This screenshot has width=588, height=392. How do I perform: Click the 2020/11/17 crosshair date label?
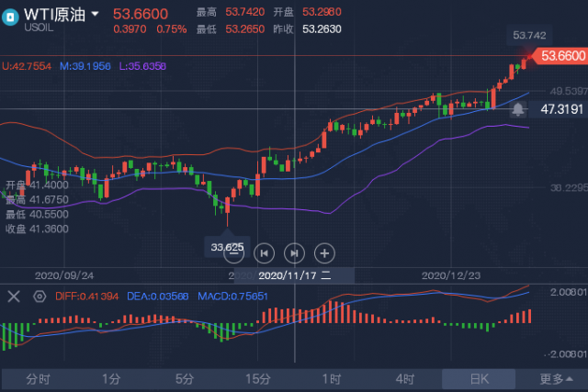click(x=294, y=275)
